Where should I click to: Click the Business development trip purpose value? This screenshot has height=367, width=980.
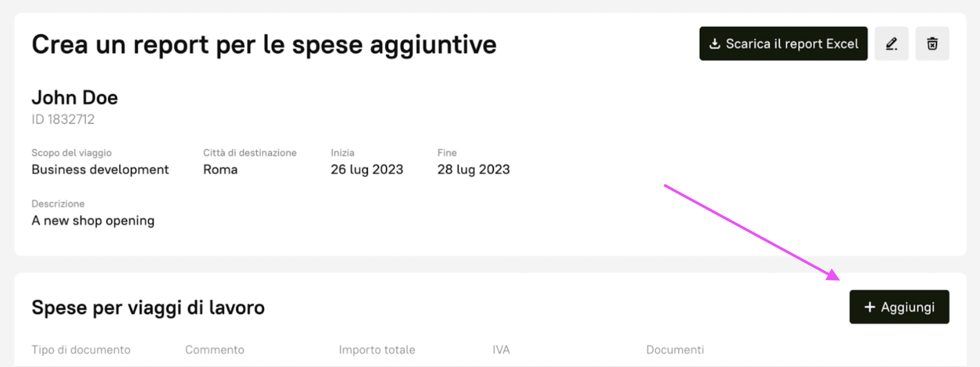point(100,170)
